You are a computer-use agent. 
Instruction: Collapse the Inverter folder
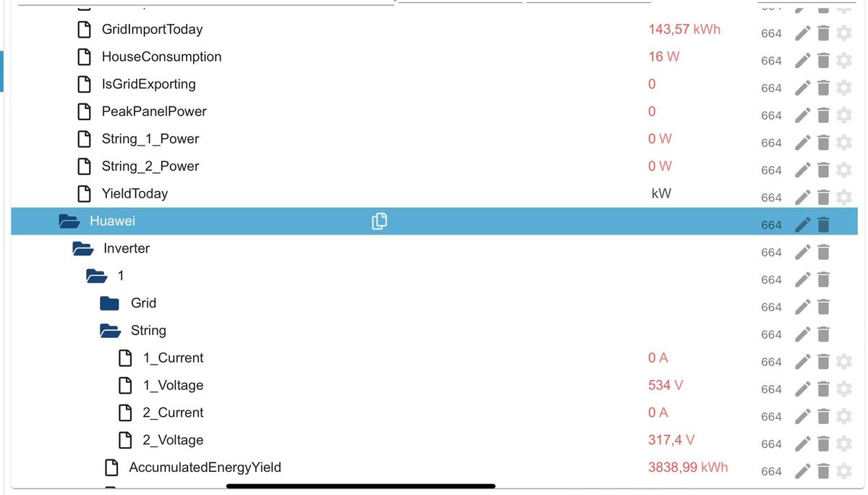point(82,249)
